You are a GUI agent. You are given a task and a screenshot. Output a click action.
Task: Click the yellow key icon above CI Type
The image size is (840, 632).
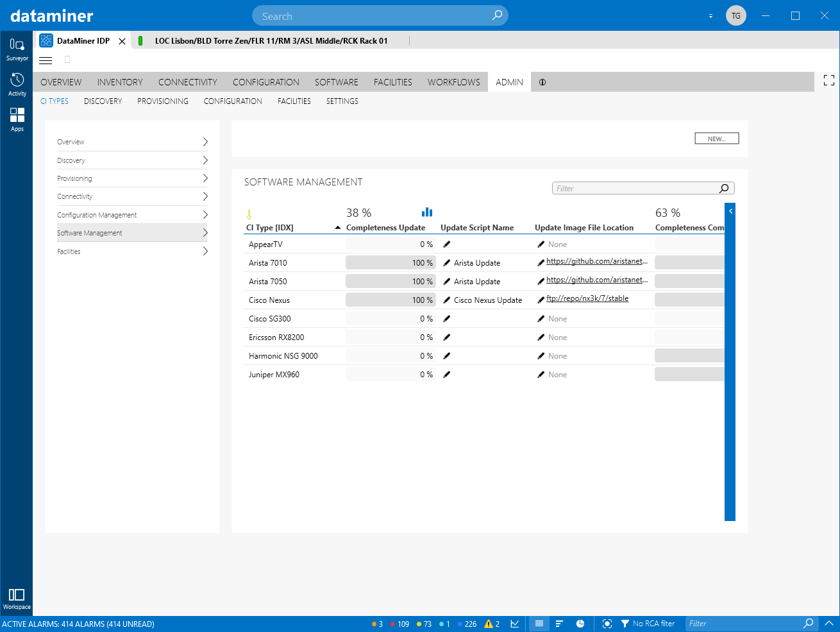[249, 214]
